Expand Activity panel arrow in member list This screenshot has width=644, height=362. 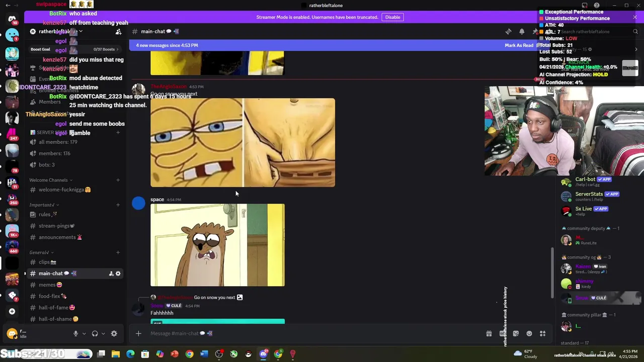(636, 49)
